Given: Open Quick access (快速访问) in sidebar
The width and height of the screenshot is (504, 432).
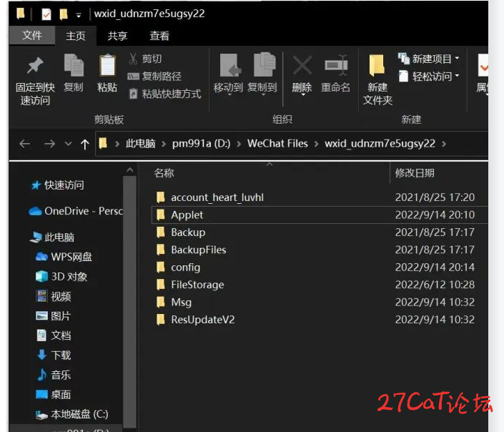Looking at the screenshot, I should point(58,185).
